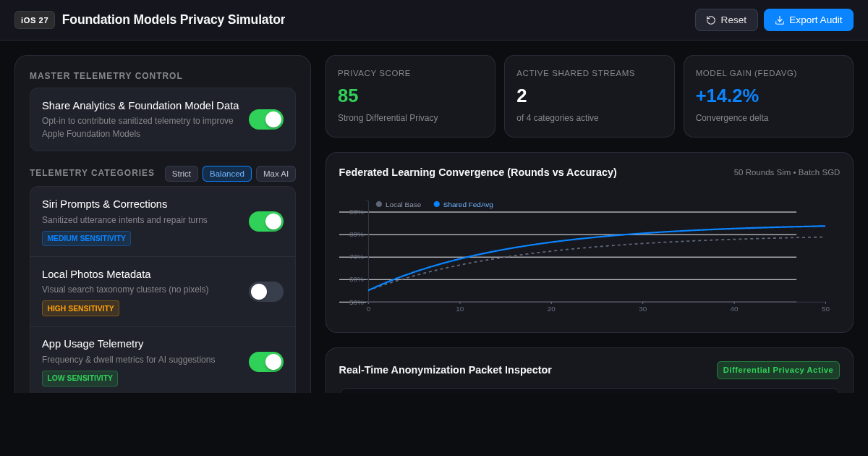Click '50 Rounds Sim • Batch SGD' text
The width and height of the screenshot is (868, 456).
tap(787, 172)
